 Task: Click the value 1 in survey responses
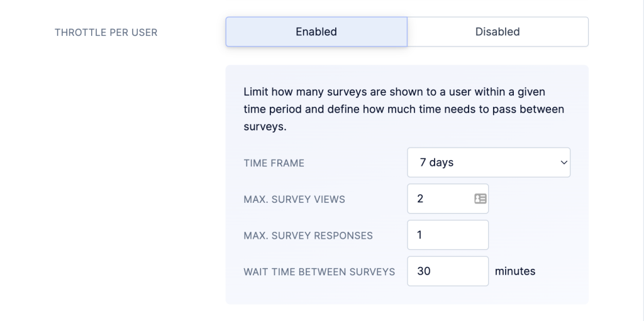click(419, 235)
